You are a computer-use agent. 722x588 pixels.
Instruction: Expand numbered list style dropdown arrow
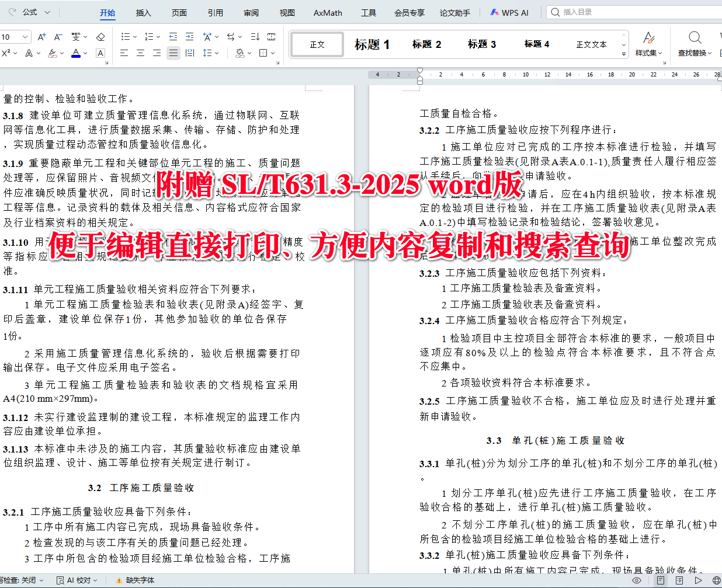coord(159,37)
